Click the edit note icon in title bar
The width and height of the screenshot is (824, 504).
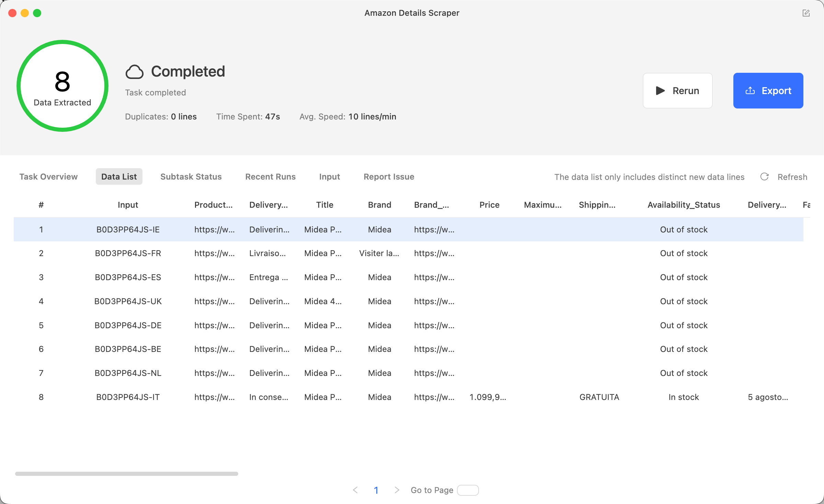pos(806,13)
